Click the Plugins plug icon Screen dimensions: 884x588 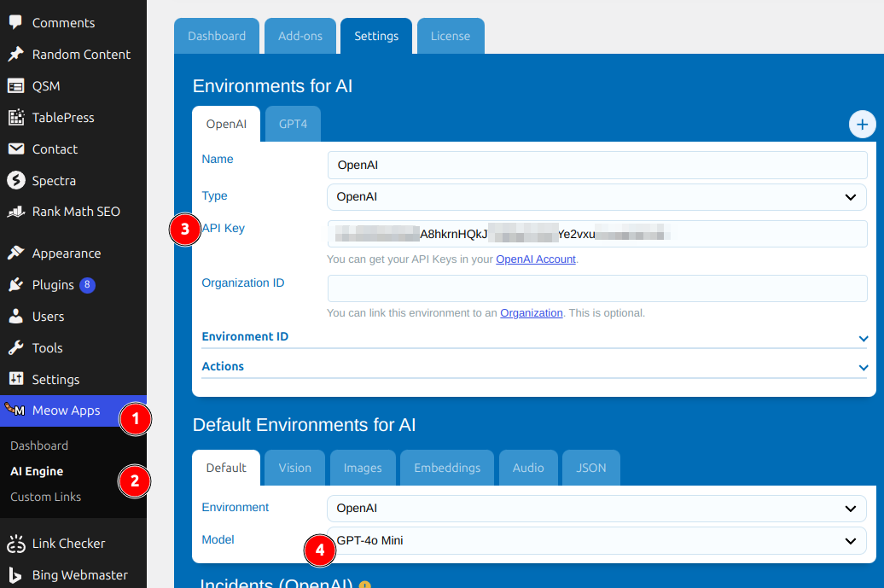pyautogui.click(x=15, y=285)
